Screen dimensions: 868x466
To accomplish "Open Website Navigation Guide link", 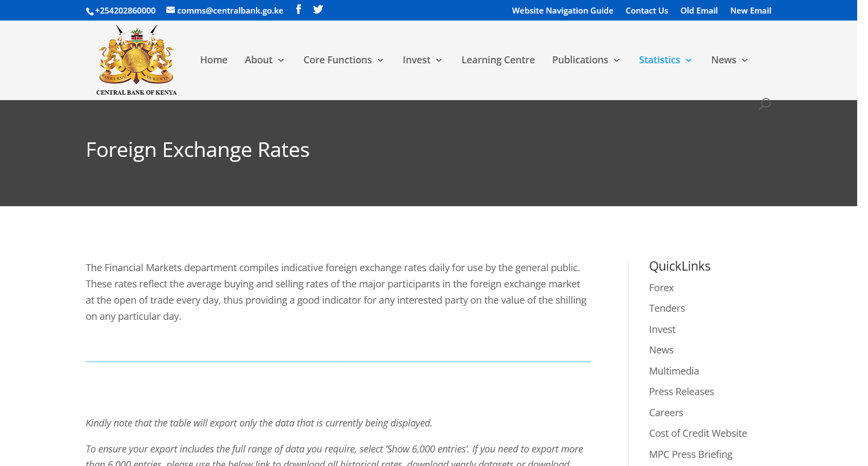I will [x=562, y=10].
